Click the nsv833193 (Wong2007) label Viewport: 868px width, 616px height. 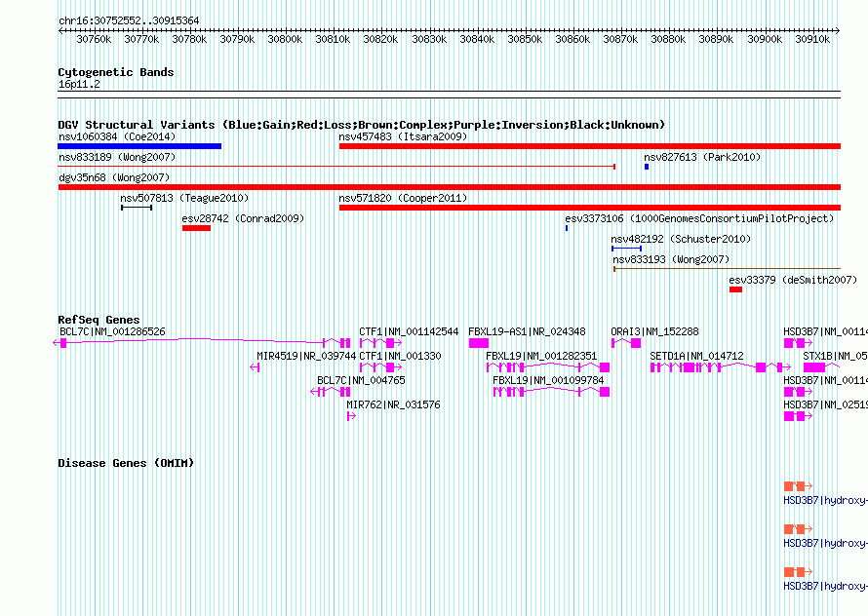coord(672,259)
